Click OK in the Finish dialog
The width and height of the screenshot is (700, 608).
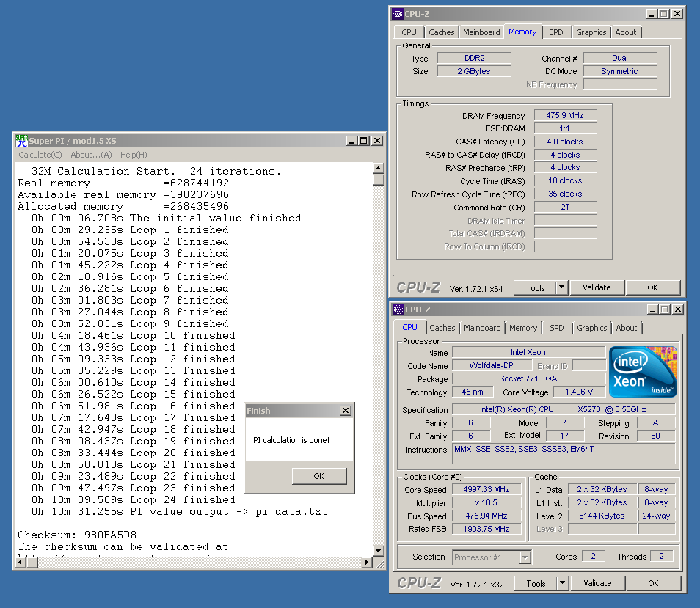tap(318, 476)
